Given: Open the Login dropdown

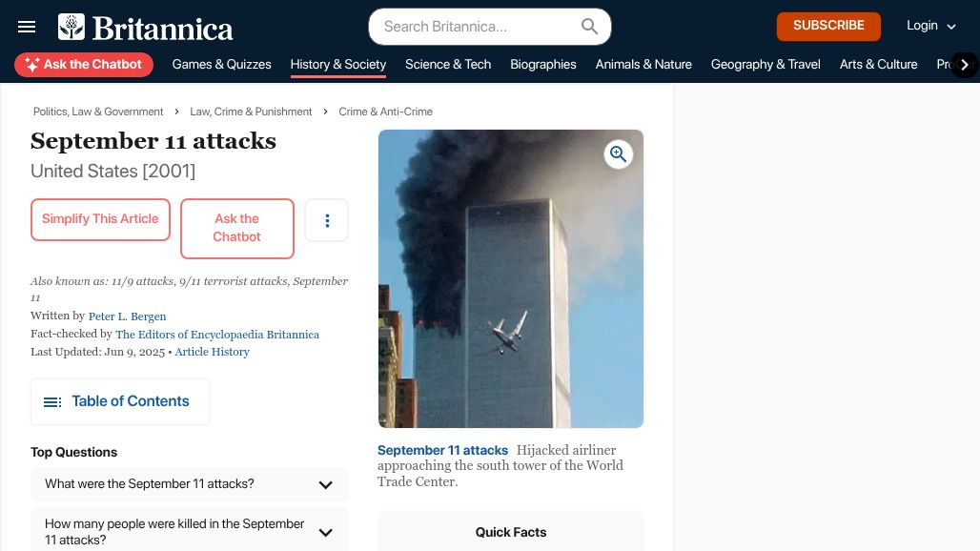Looking at the screenshot, I should pos(930,26).
